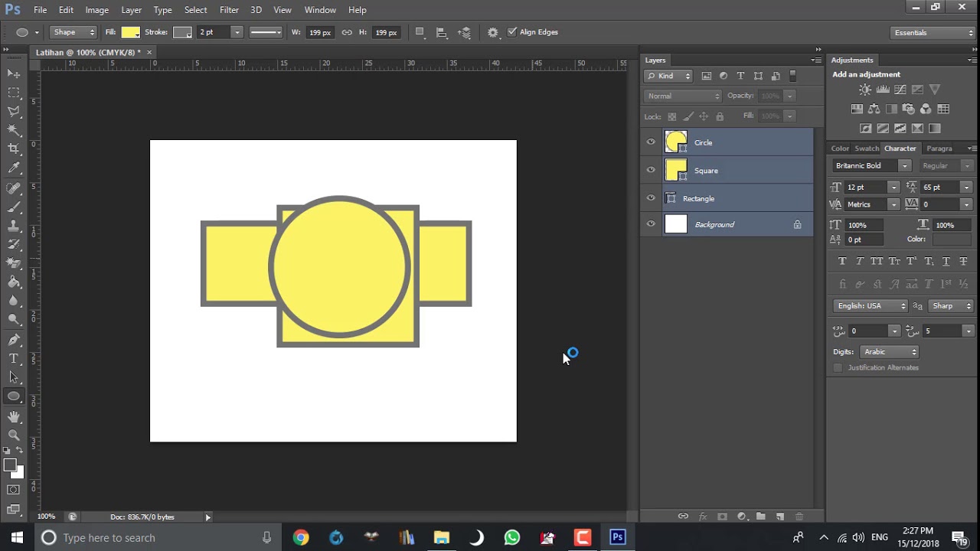Select the Pen tool
The height and width of the screenshot is (551, 980).
tap(14, 340)
